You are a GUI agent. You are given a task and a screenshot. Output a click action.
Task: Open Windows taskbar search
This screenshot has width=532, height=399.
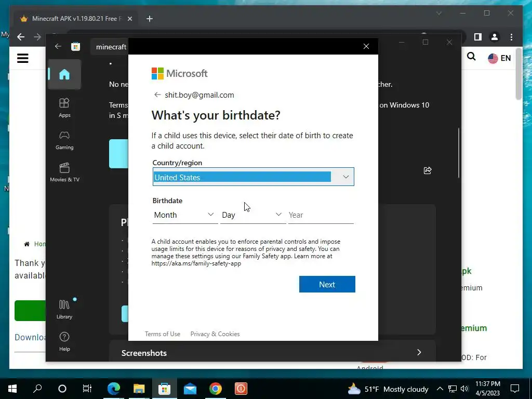coord(37,389)
